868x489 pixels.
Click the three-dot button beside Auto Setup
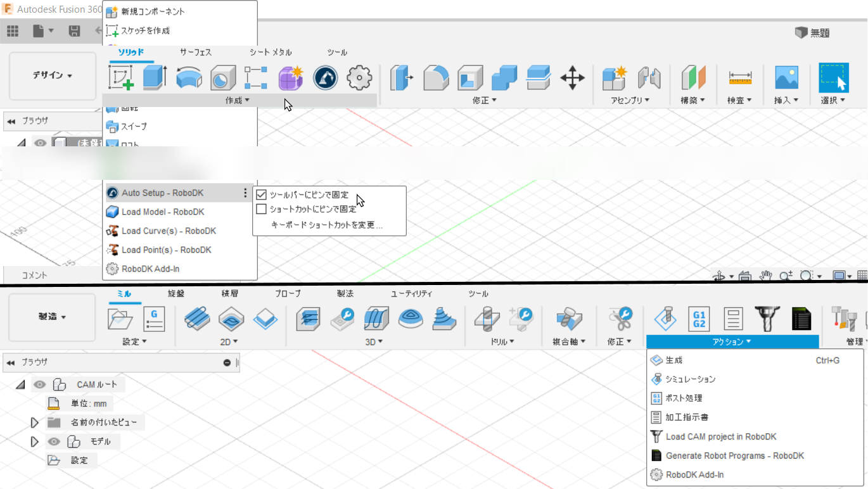246,193
